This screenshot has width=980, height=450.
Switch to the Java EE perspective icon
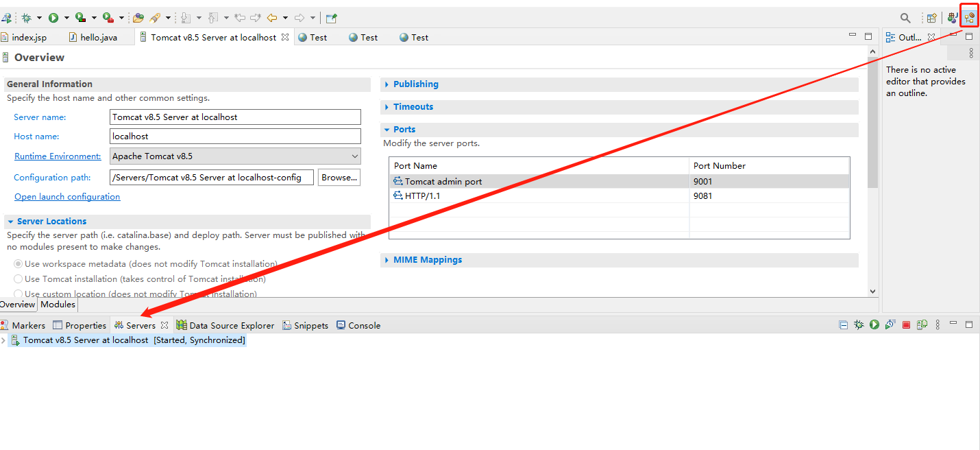pyautogui.click(x=969, y=18)
